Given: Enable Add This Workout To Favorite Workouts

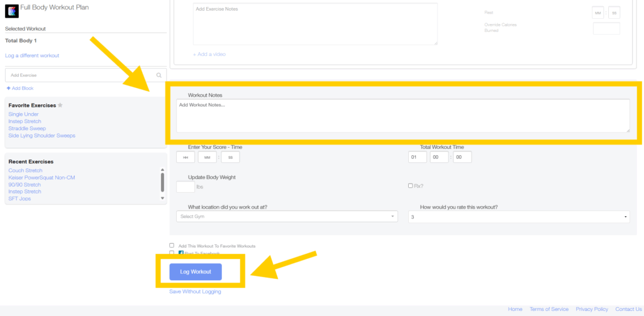Looking at the screenshot, I should (x=172, y=246).
